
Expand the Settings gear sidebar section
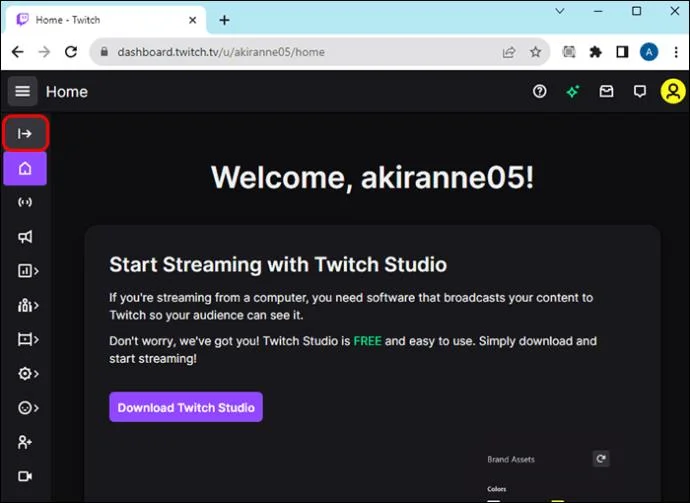28,374
